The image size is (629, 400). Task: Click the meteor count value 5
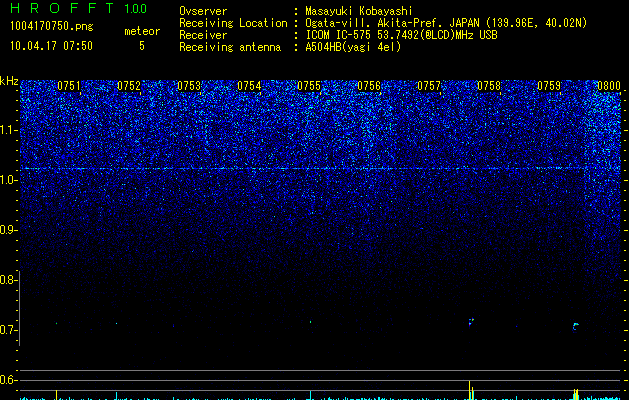[142, 46]
